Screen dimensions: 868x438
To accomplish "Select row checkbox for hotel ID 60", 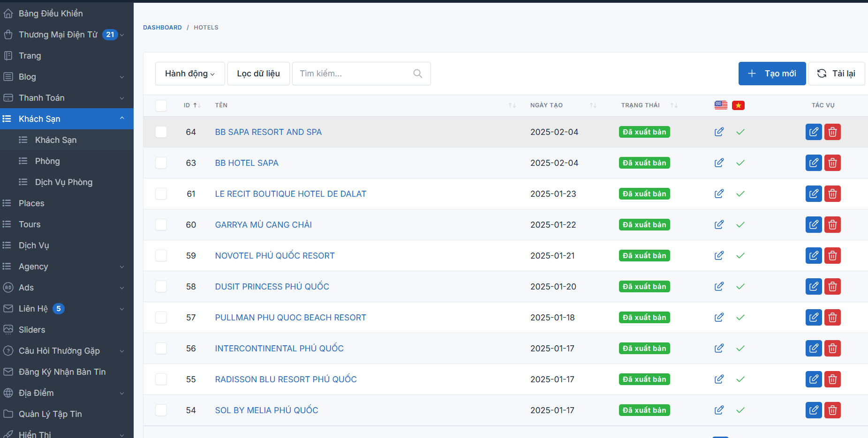I will [161, 225].
